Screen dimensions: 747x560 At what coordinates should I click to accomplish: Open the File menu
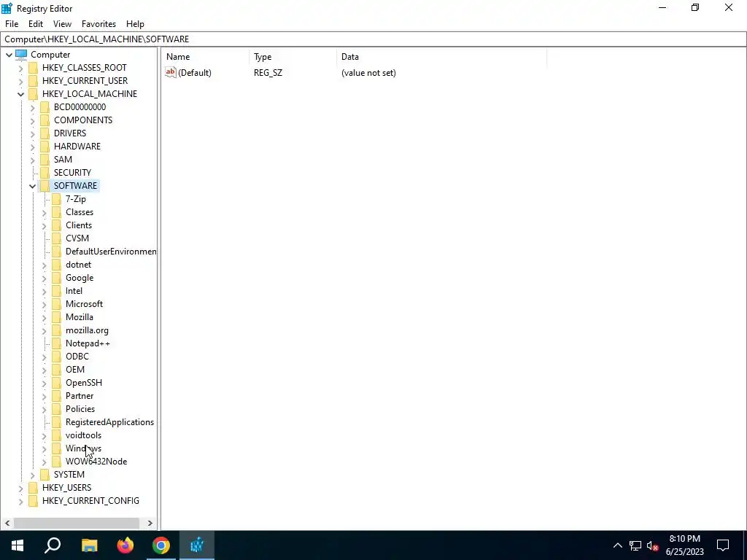click(12, 24)
